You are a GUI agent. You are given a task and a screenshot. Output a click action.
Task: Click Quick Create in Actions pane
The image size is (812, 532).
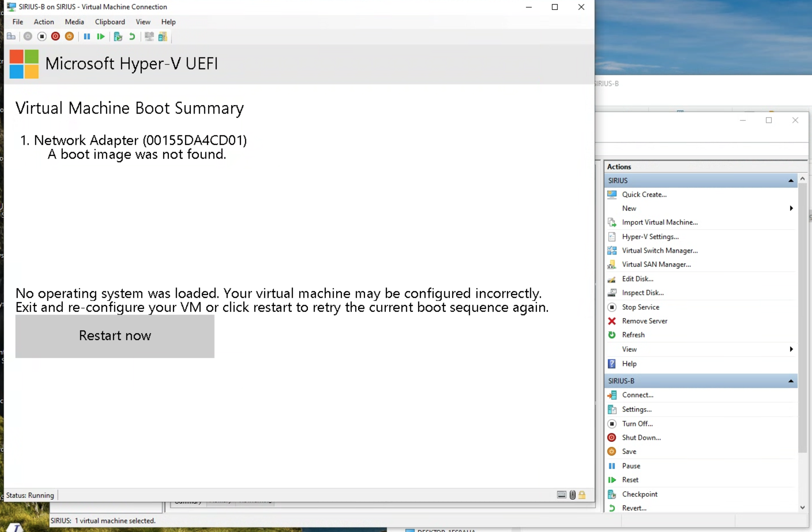coord(644,195)
